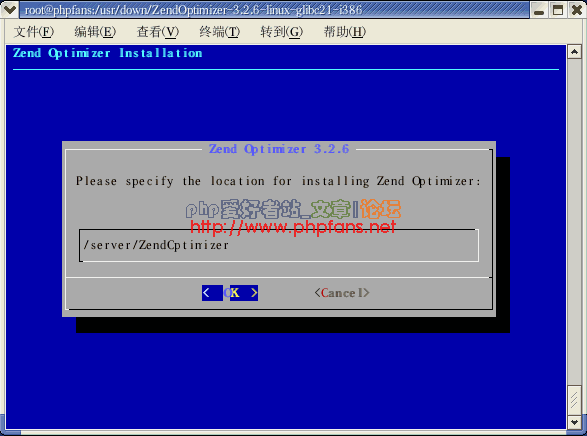587x436 pixels.
Task: Open the 终端(T) menu
Action: point(219,31)
